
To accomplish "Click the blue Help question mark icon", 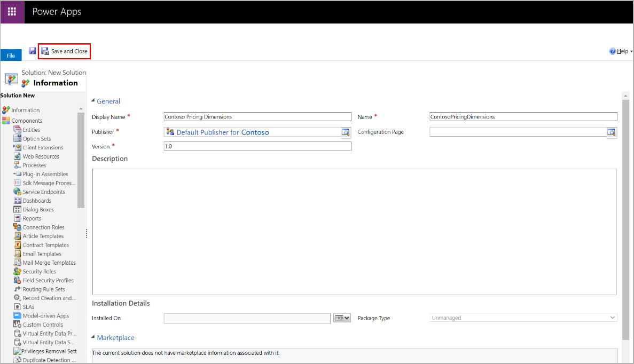I will [613, 51].
